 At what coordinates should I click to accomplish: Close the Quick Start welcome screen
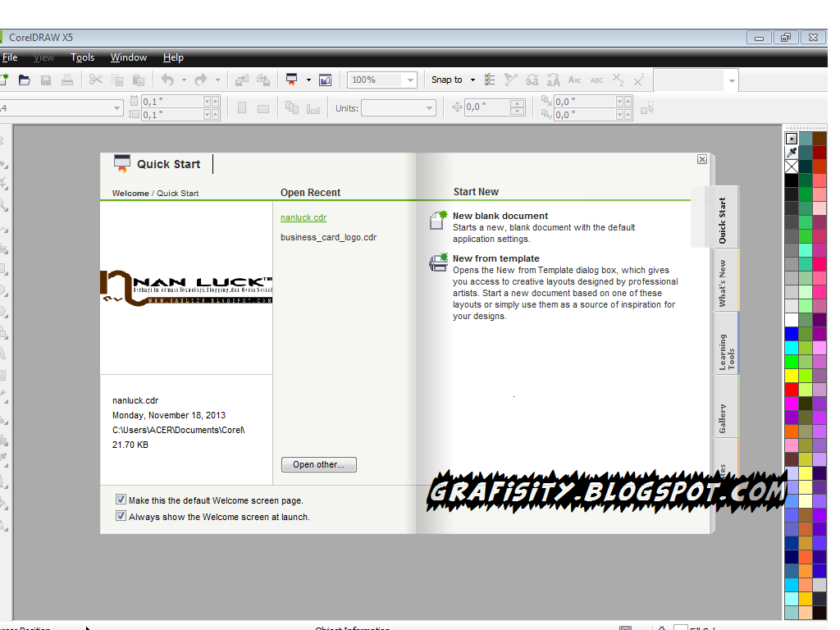pyautogui.click(x=702, y=159)
